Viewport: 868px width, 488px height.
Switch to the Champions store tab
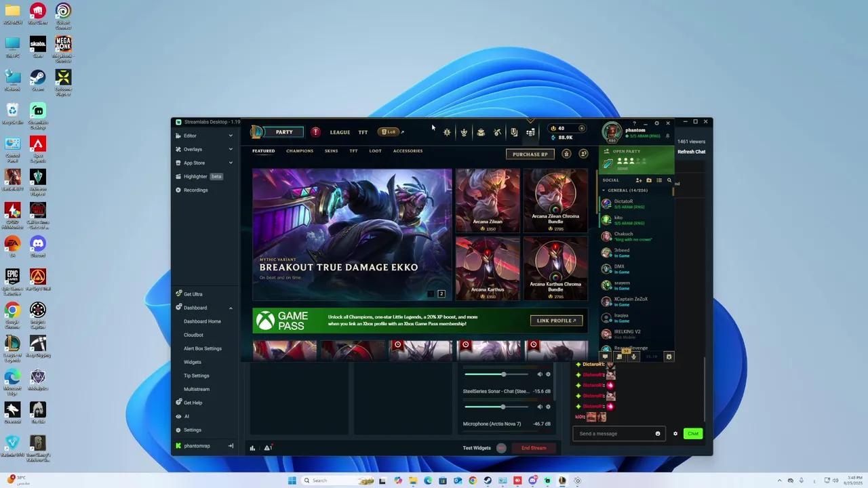pos(300,151)
